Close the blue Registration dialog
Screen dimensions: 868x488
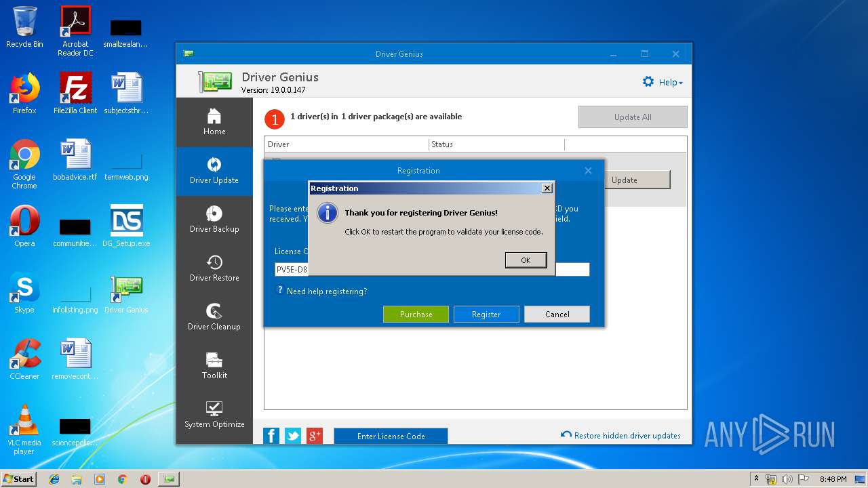[588, 171]
